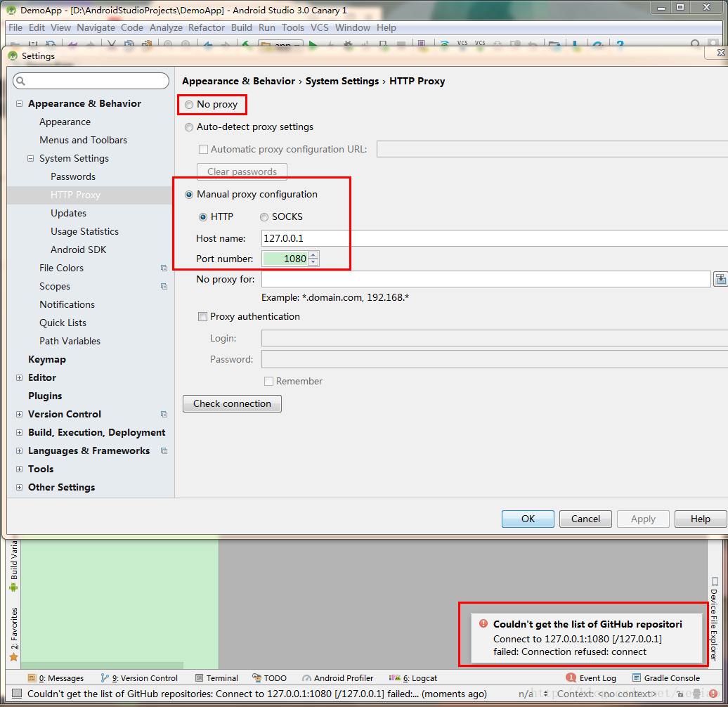Image resolution: width=728 pixels, height=707 pixels.
Task: Click the Device File Explorer phone icon
Action: (715, 582)
